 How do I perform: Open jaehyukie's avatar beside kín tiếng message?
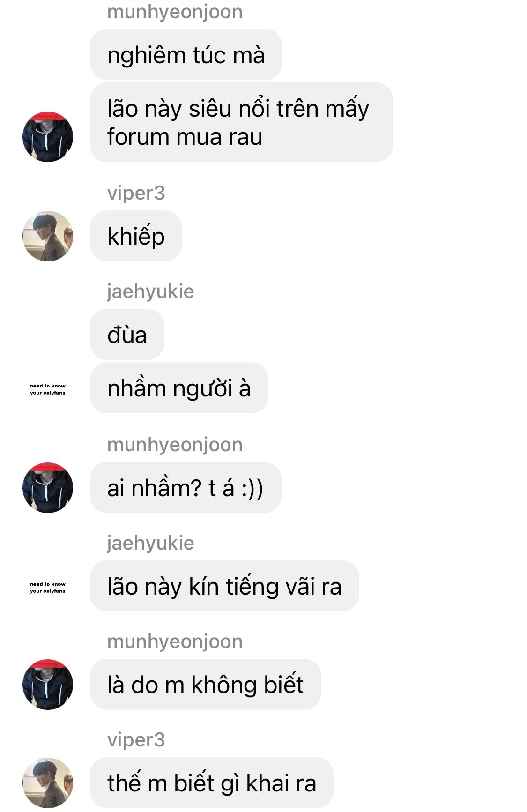point(48,587)
